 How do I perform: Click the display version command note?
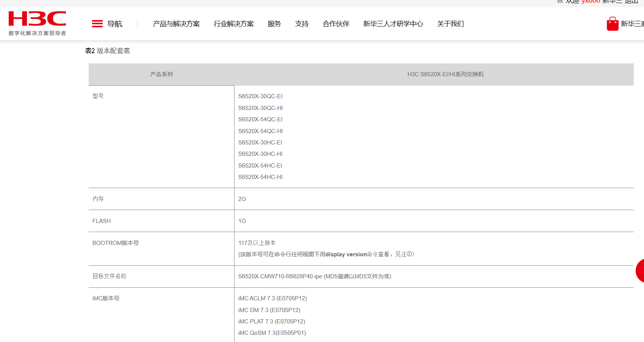pyautogui.click(x=326, y=254)
